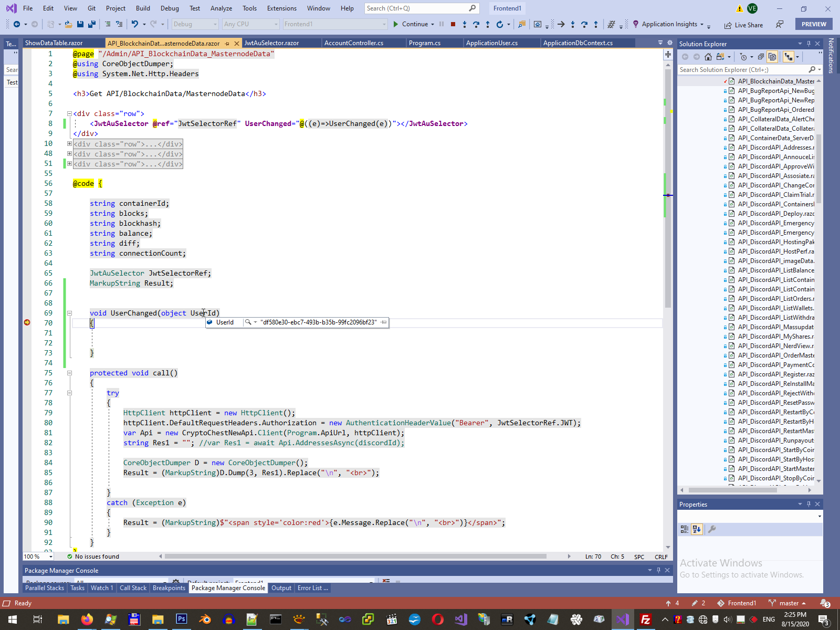Click the Send Feedback person icon

click(x=780, y=24)
